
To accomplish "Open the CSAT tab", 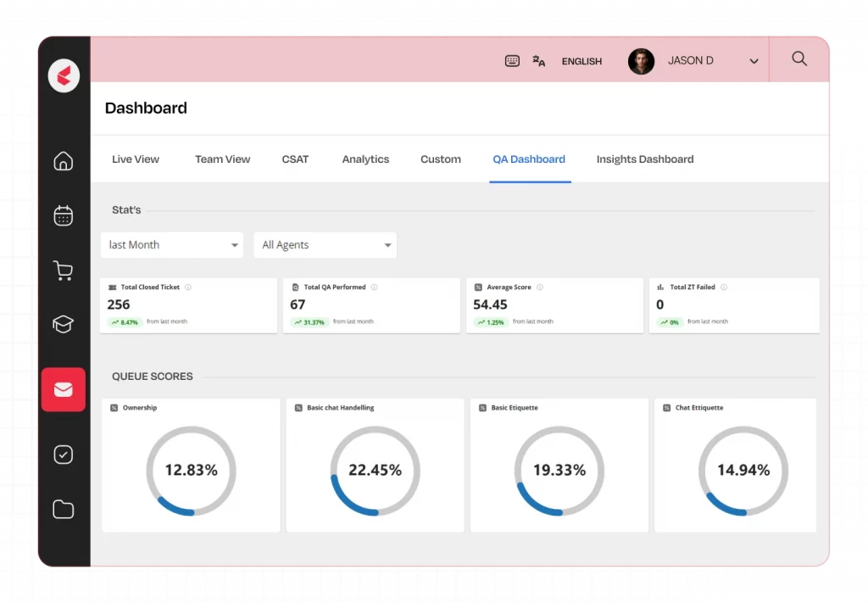I will pyautogui.click(x=295, y=159).
